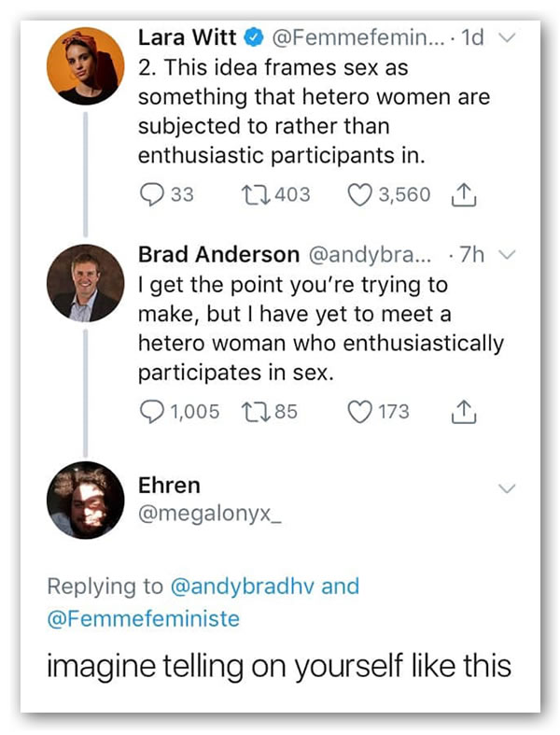Screen dimensions: 560x735
Task: Click Lara Witt's verified badge
Action: tap(253, 38)
